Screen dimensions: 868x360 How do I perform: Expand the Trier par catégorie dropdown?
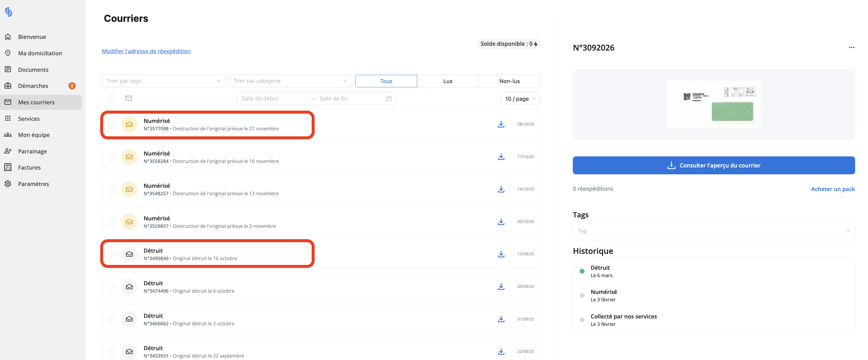[x=290, y=81]
